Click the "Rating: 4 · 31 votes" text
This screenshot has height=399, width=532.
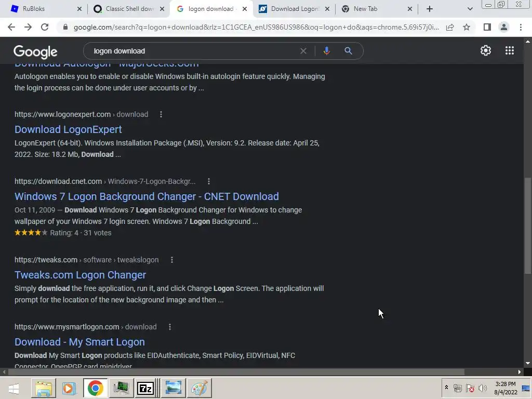pyautogui.click(x=81, y=233)
